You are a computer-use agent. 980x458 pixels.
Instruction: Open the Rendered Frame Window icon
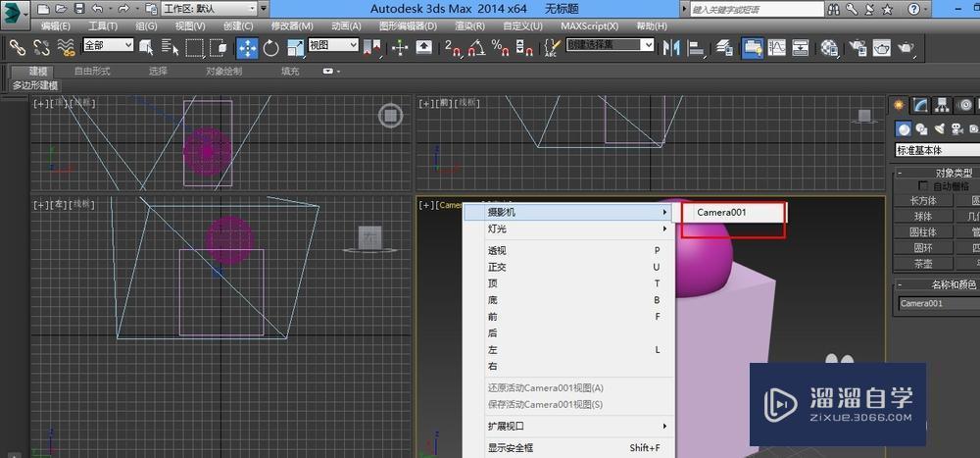(x=881, y=47)
